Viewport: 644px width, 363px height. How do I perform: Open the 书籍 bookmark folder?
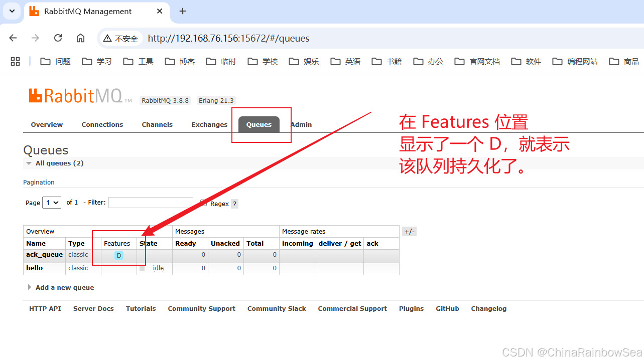[x=387, y=61]
